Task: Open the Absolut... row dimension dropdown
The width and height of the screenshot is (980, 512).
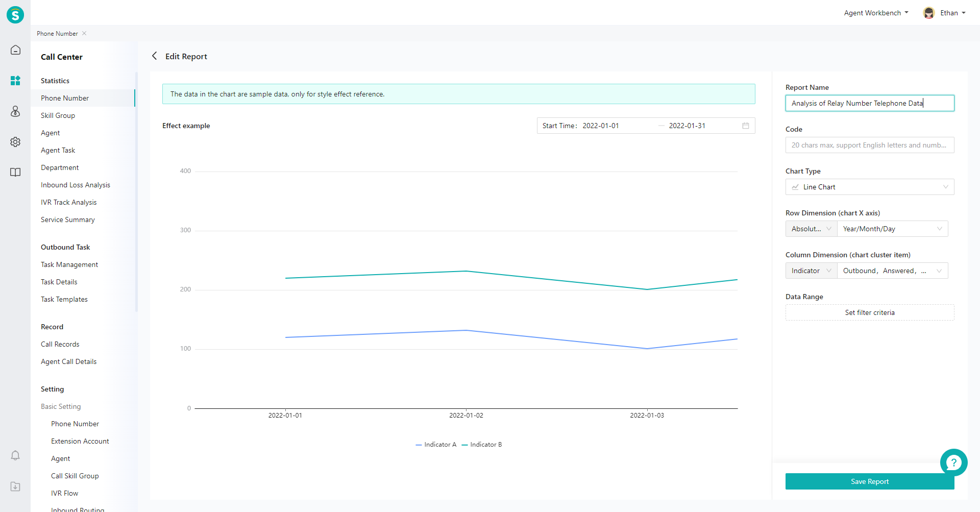Action: coord(812,229)
